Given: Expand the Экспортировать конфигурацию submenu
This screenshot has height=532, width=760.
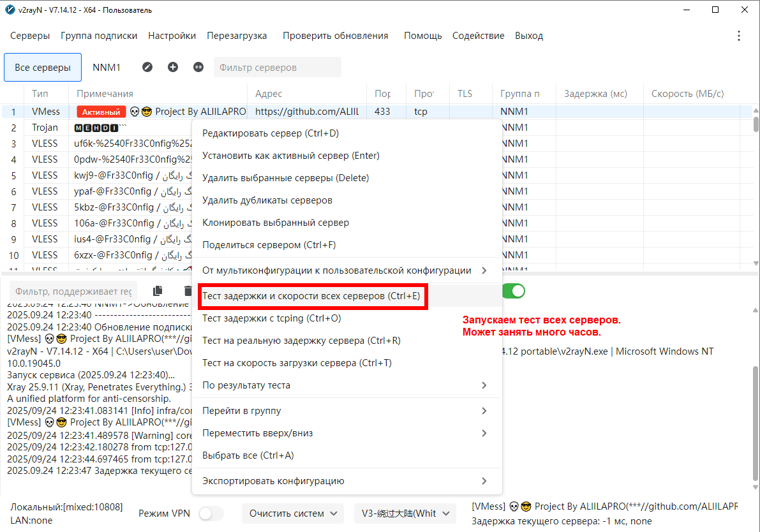Looking at the screenshot, I should [x=345, y=481].
